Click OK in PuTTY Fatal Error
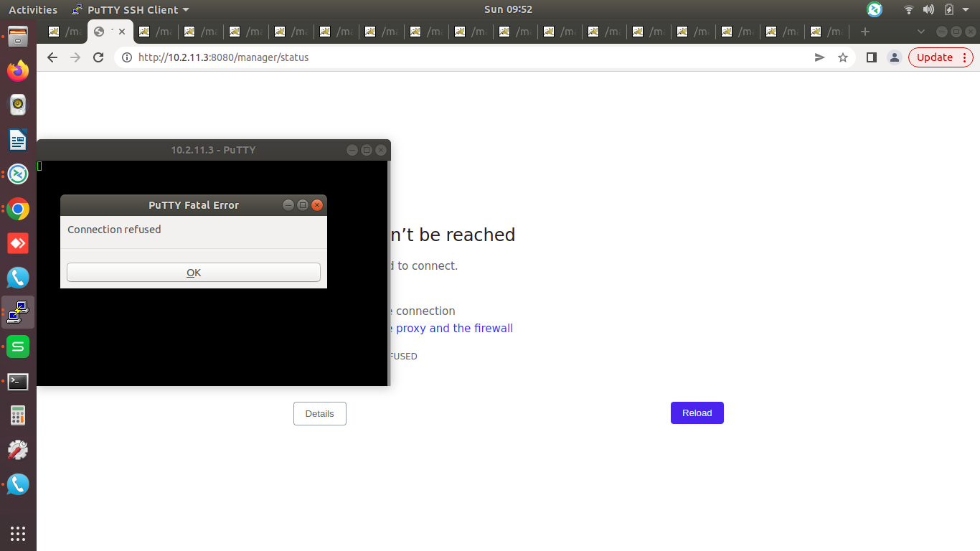Image resolution: width=980 pixels, height=551 pixels. coord(194,273)
